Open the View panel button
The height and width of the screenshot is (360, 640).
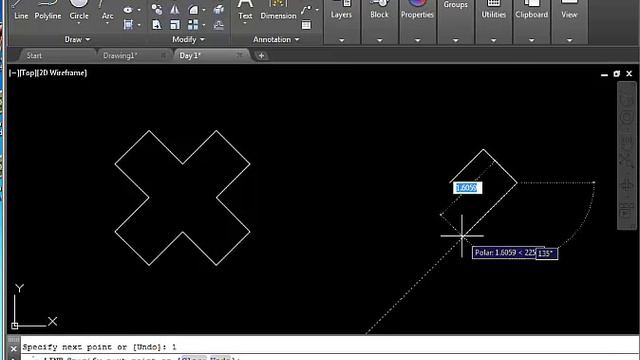569,9
